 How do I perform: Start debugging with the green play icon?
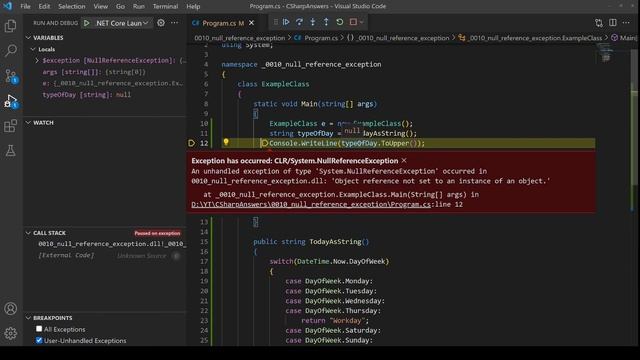pos(87,23)
